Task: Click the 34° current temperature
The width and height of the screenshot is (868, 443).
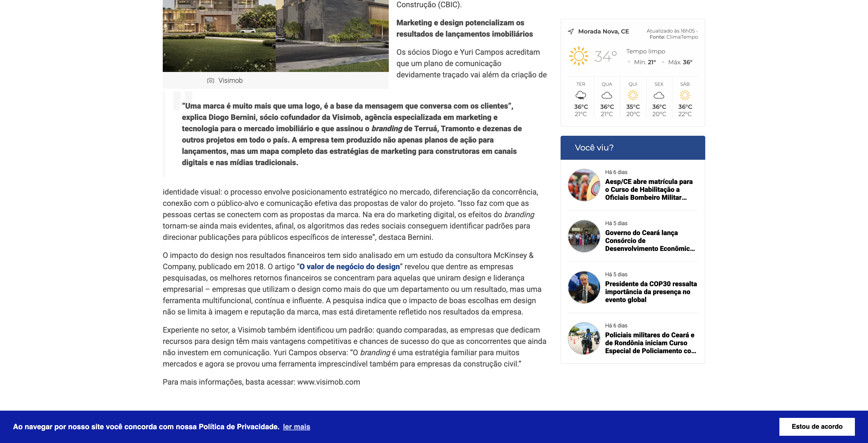Action: (x=605, y=56)
